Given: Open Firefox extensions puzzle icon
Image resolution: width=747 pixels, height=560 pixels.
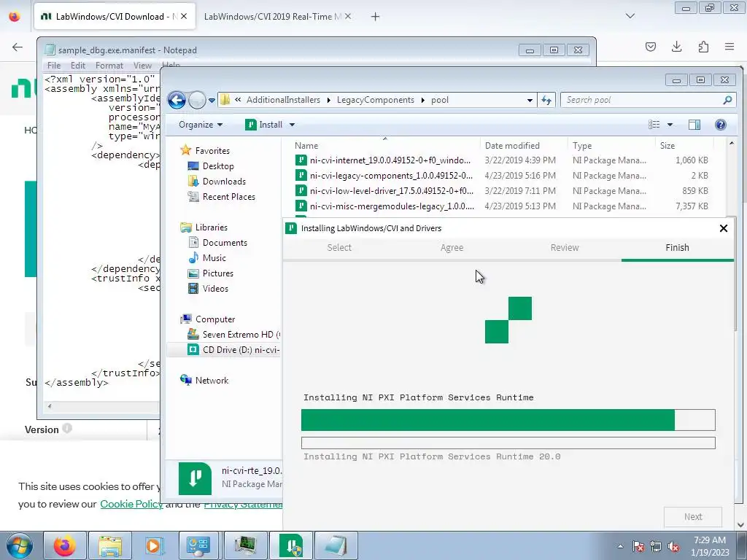Looking at the screenshot, I should click(x=703, y=47).
